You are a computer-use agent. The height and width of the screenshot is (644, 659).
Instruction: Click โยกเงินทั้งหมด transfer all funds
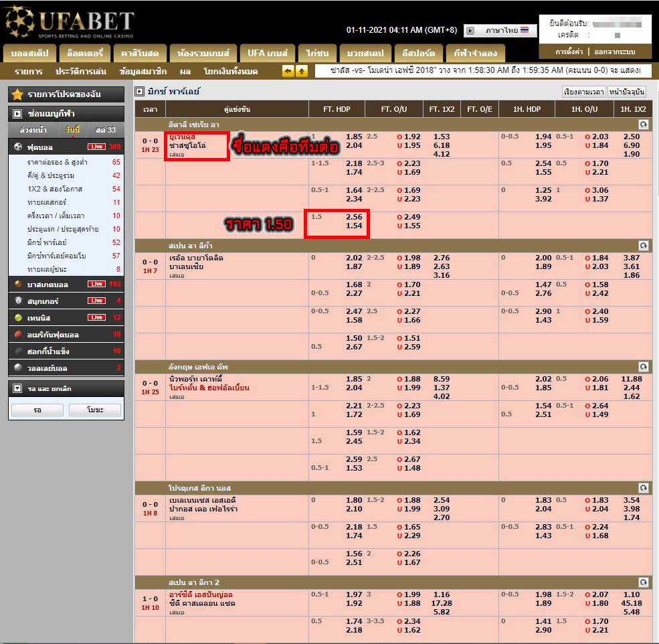[231, 72]
